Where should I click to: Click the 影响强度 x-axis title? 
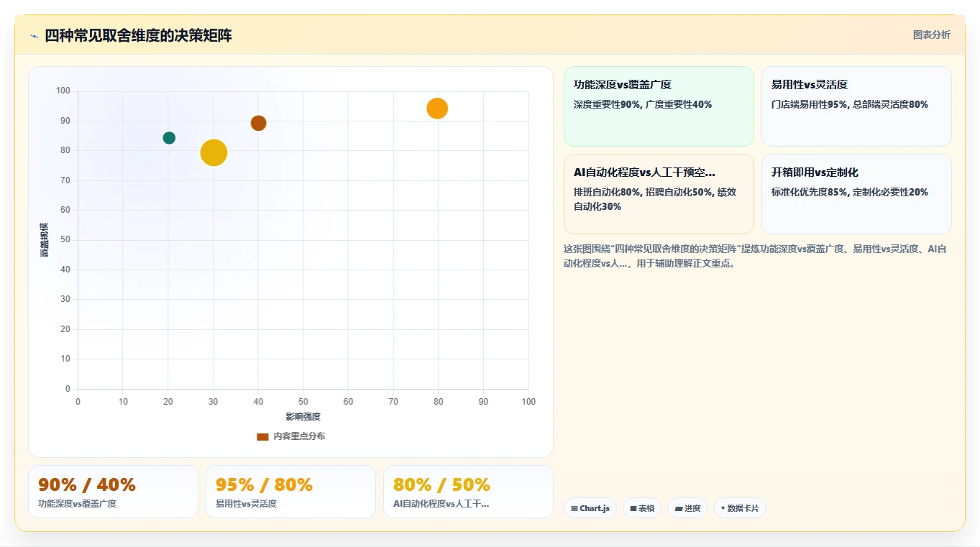[x=303, y=417]
